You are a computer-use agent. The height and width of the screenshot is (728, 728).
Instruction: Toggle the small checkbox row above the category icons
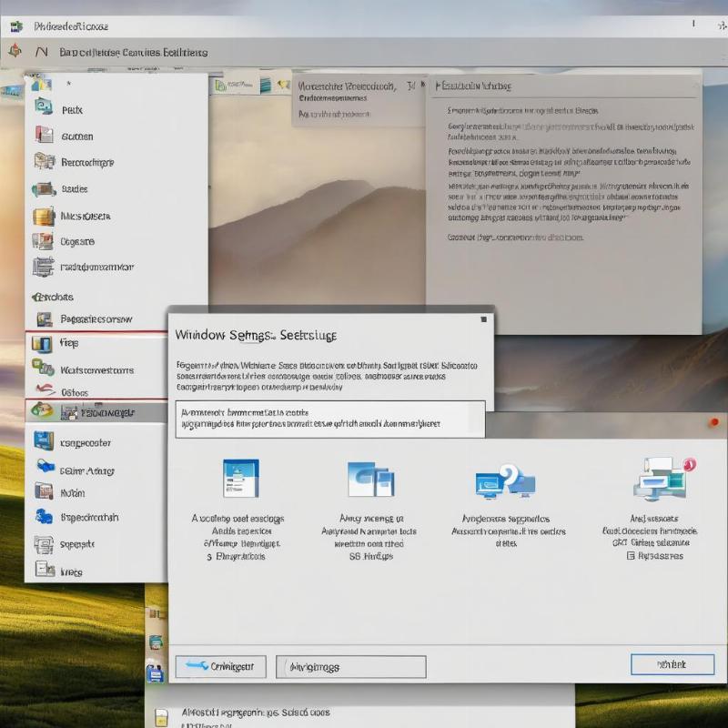328,419
